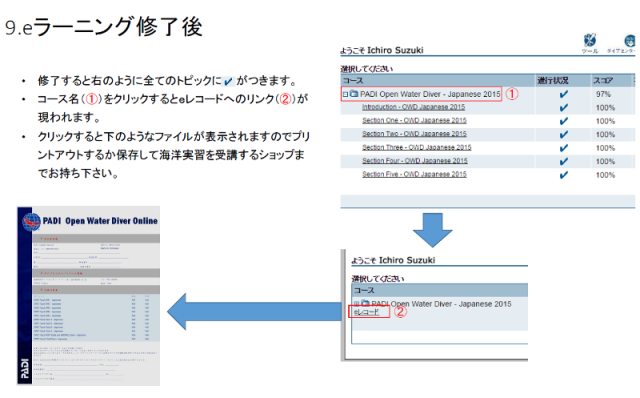Viewport: 640px width, 398px height.
Task: Click the large blue left arrow
Action: tap(254, 311)
